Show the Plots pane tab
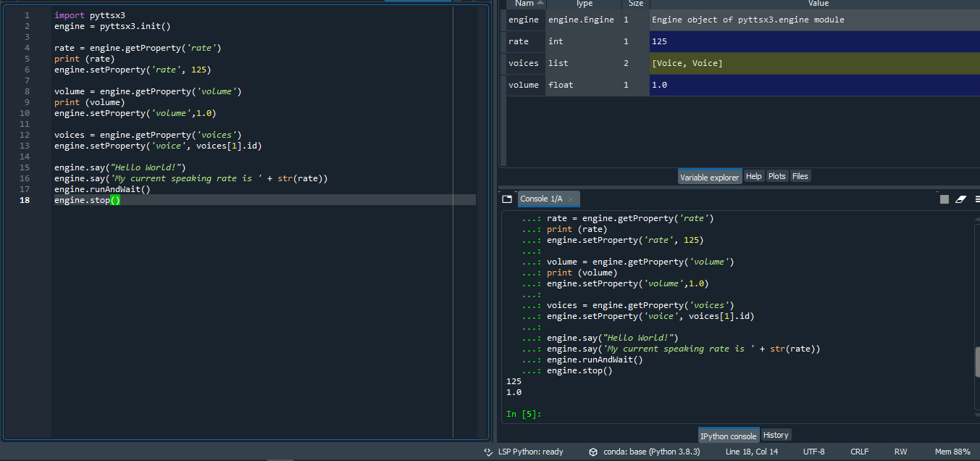 (x=777, y=176)
